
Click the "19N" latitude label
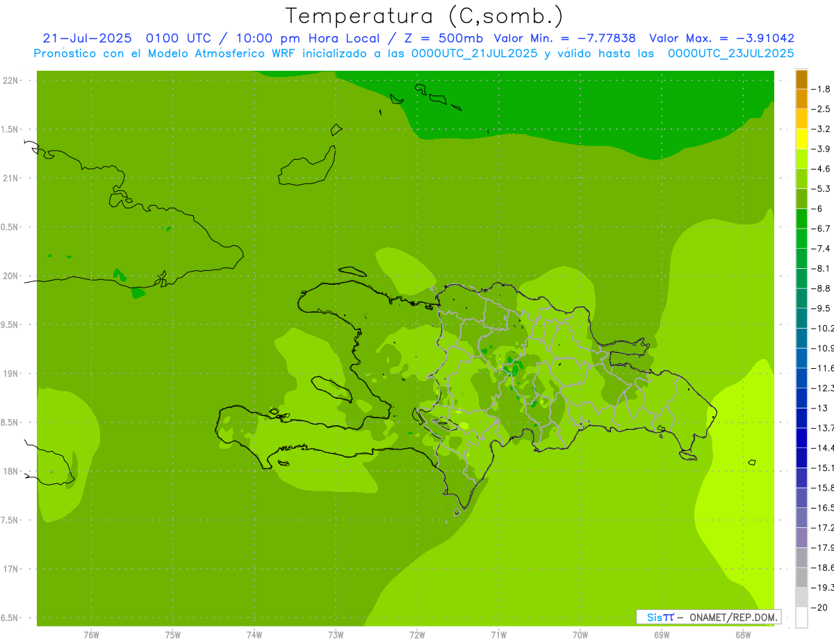pyautogui.click(x=11, y=374)
